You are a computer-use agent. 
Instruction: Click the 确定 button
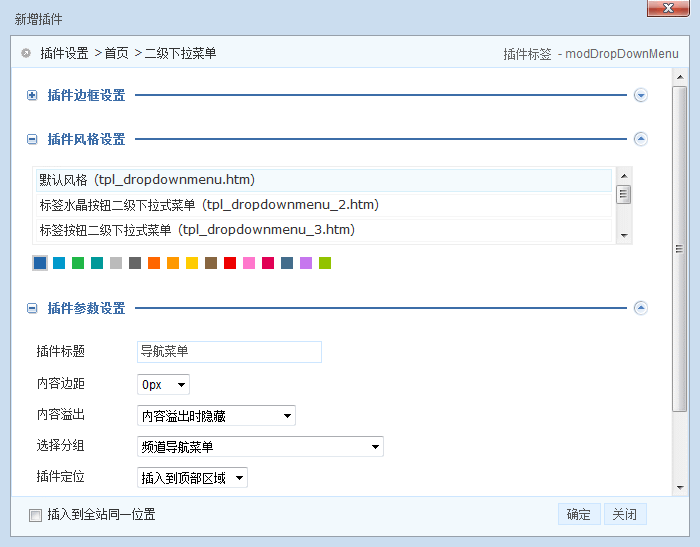click(x=578, y=515)
